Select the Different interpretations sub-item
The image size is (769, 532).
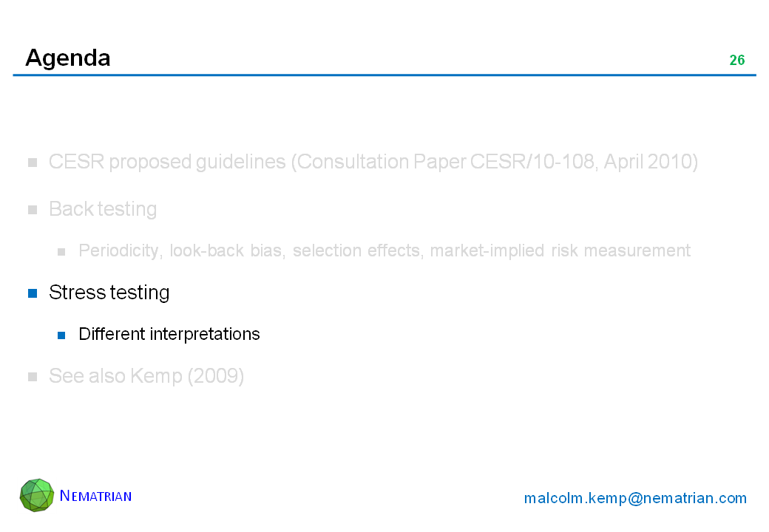tap(169, 334)
